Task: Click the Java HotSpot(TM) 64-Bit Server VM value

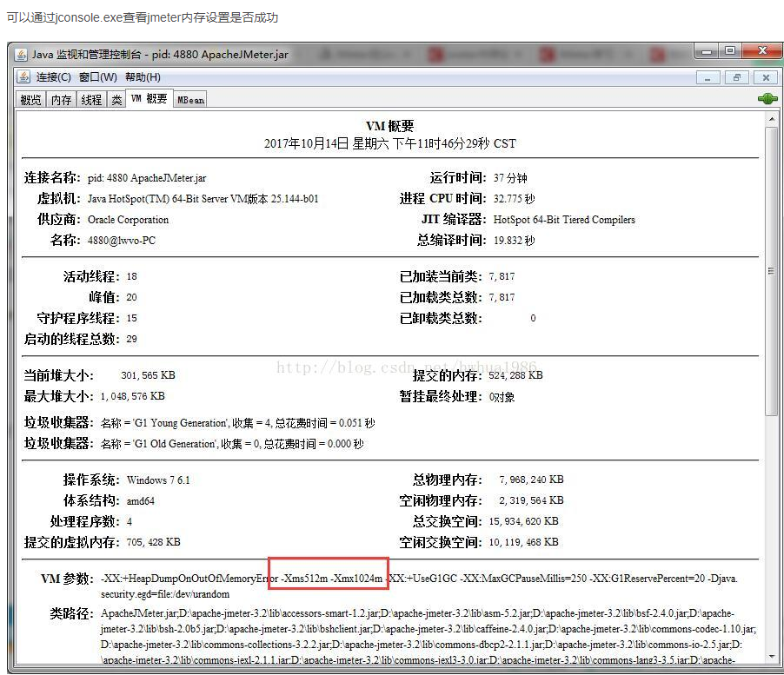Action: 203,199
